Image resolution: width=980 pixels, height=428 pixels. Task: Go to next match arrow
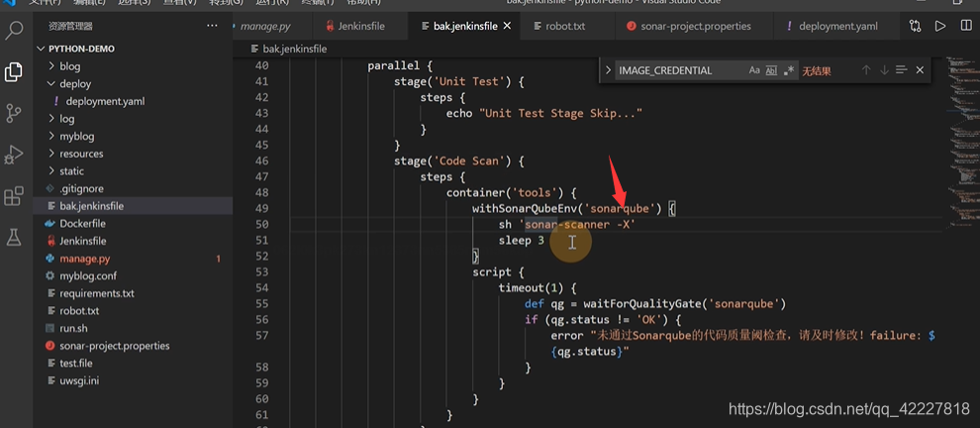pyautogui.click(x=884, y=70)
